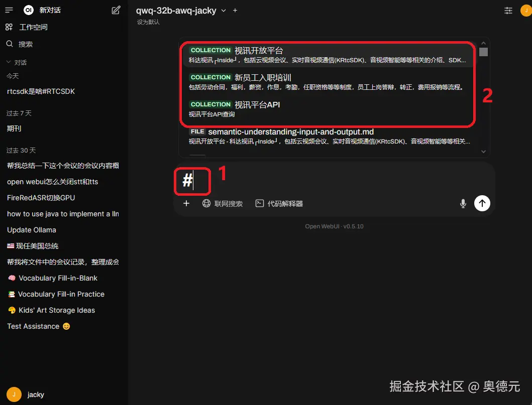
Task: Send message with up-arrow button
Action: pos(482,203)
